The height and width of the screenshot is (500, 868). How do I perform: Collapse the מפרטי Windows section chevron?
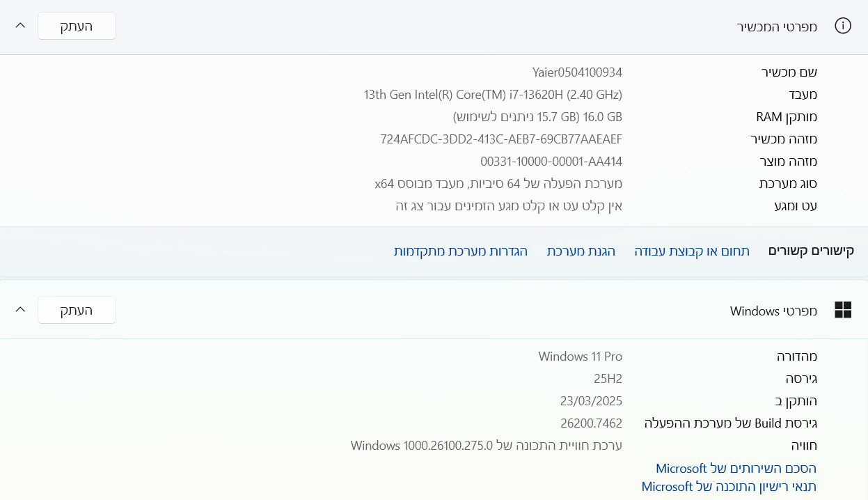[20, 310]
